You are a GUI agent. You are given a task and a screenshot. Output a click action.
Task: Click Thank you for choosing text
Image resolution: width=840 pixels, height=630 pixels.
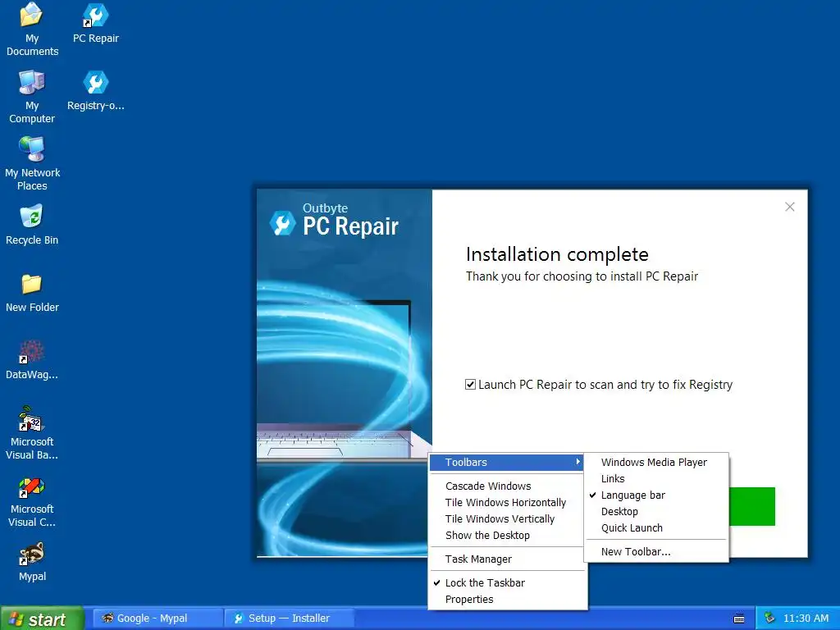(582, 276)
